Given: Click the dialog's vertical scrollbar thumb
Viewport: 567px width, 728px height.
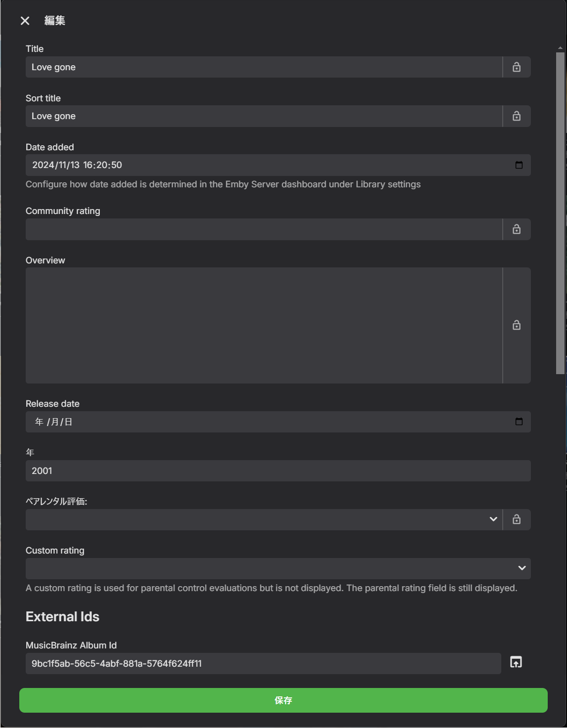Looking at the screenshot, I should [x=560, y=213].
